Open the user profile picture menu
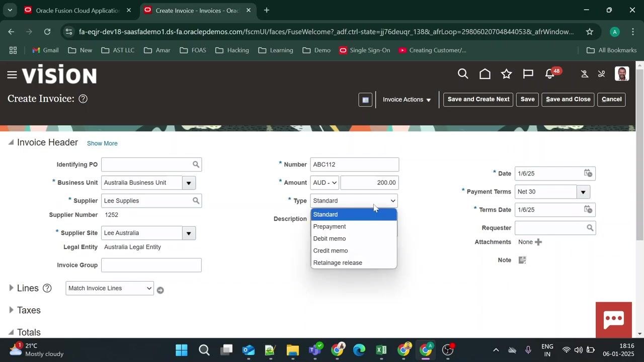644x362 pixels. point(622,74)
